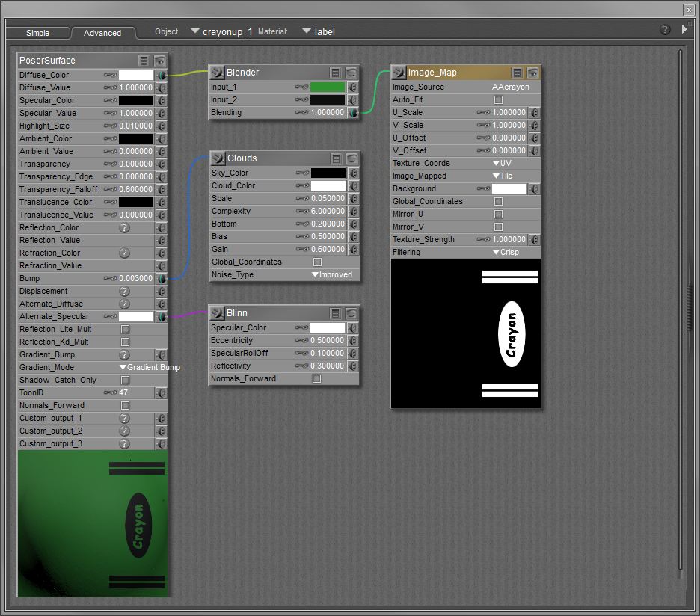The image size is (700, 616).
Task: Click the help question mark icon
Action: click(665, 30)
